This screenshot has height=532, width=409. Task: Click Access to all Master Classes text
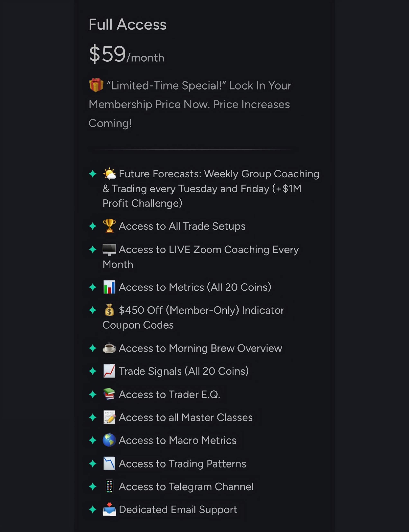(185, 417)
